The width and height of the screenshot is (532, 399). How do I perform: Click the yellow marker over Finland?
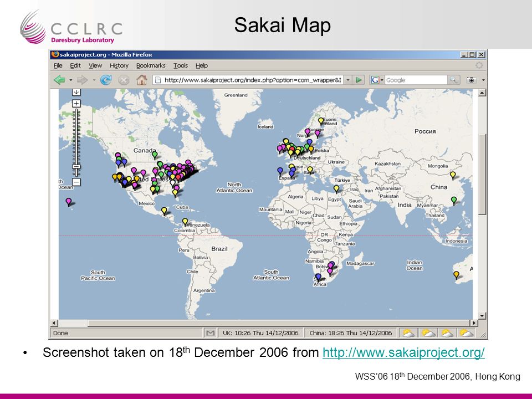321,121
